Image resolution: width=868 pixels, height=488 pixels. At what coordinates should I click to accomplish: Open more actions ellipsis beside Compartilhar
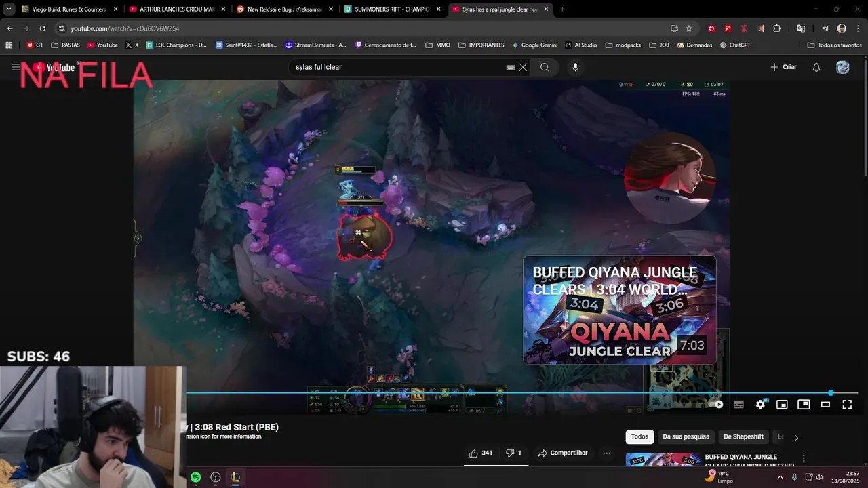(606, 453)
